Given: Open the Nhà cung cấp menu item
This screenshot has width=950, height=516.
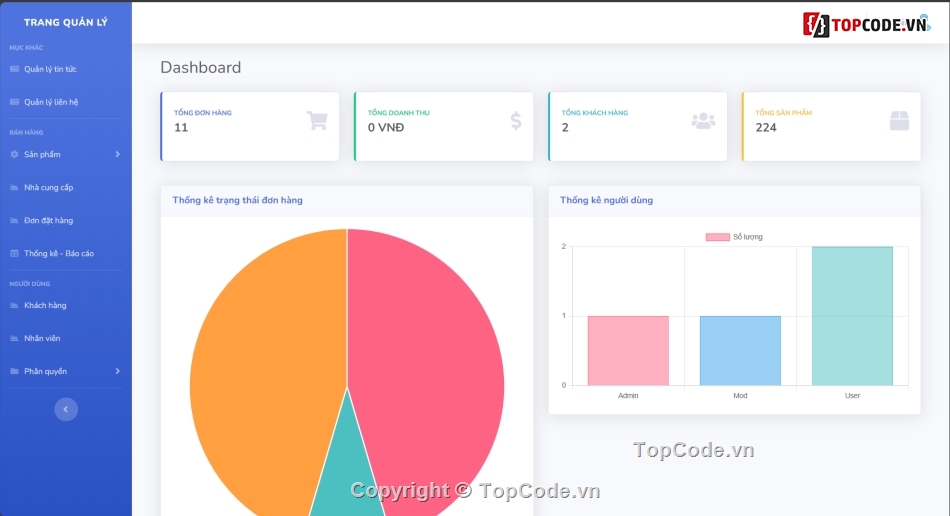Looking at the screenshot, I should coord(48,187).
